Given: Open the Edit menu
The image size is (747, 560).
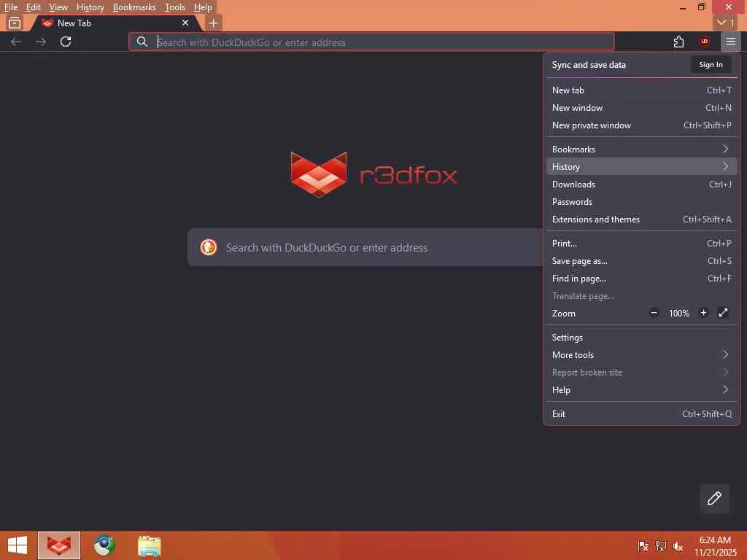Looking at the screenshot, I should pyautogui.click(x=33, y=7).
